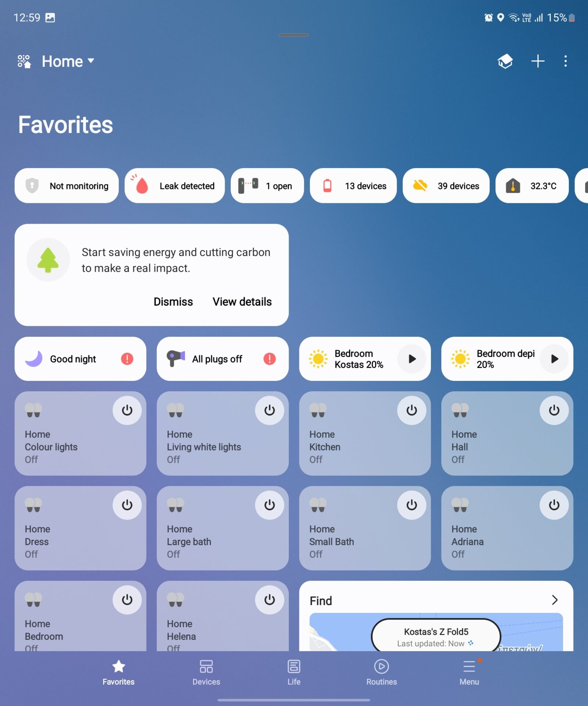Screen dimensions: 588x706
Task: Switch on the Adriana lights power button
Action: pyautogui.click(x=554, y=505)
